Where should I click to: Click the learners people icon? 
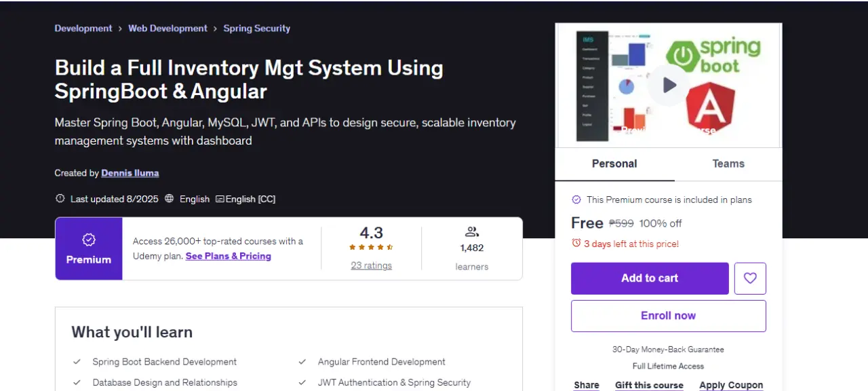point(472,231)
